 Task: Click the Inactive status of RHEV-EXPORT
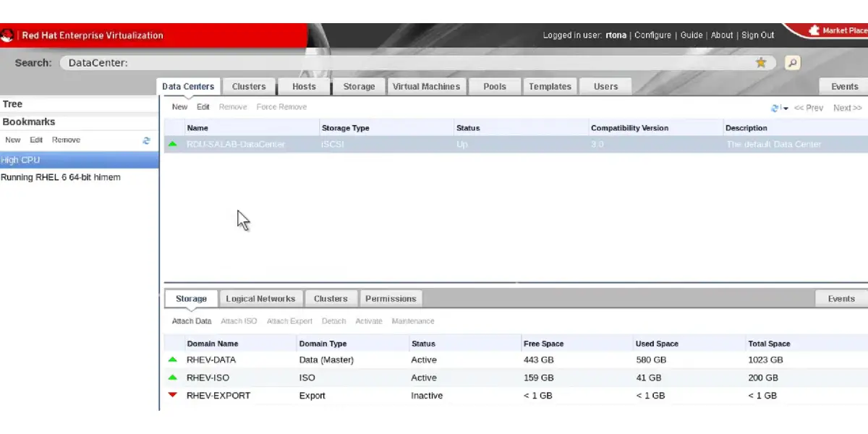coord(427,396)
